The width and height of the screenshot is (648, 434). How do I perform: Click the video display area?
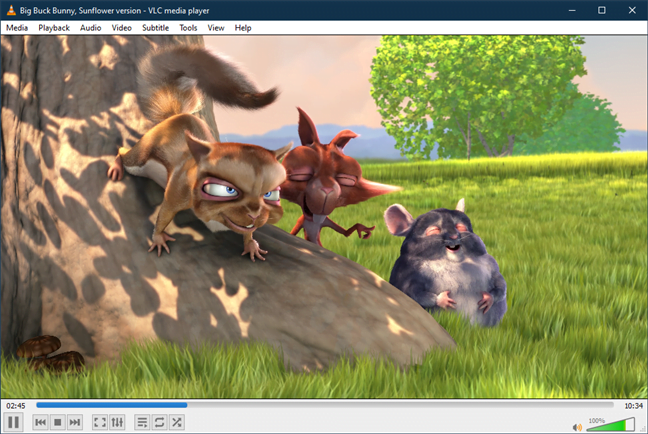(x=324, y=217)
